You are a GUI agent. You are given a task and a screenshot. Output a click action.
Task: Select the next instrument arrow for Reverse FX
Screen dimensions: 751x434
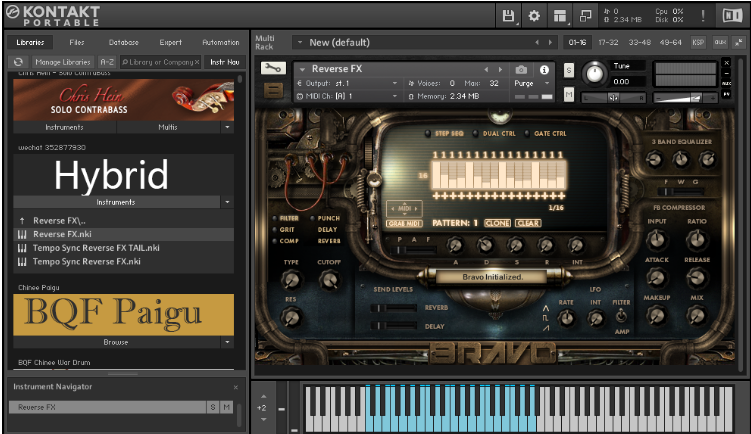[500, 69]
